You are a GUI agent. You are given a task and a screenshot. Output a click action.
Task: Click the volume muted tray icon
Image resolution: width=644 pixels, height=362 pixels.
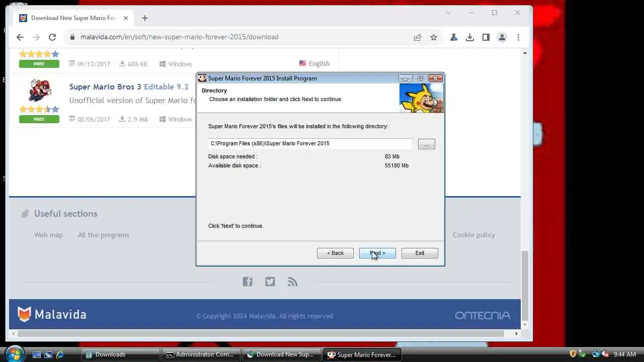click(x=605, y=354)
